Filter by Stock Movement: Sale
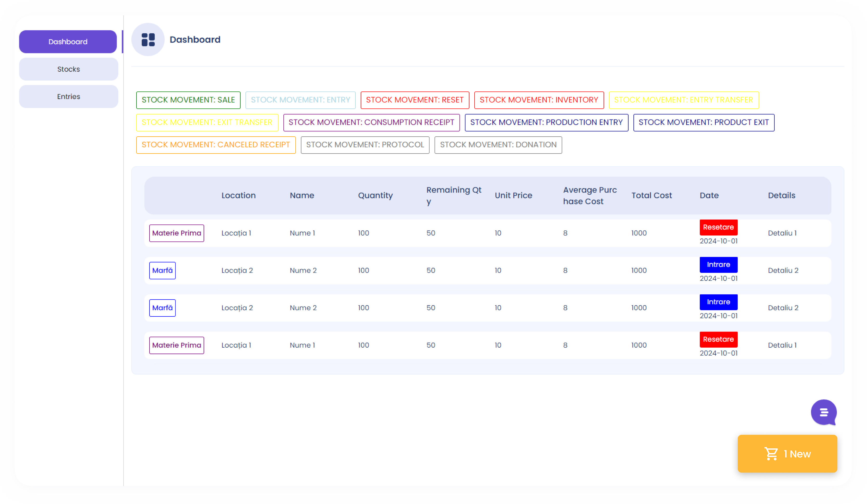867x504 pixels. click(188, 100)
